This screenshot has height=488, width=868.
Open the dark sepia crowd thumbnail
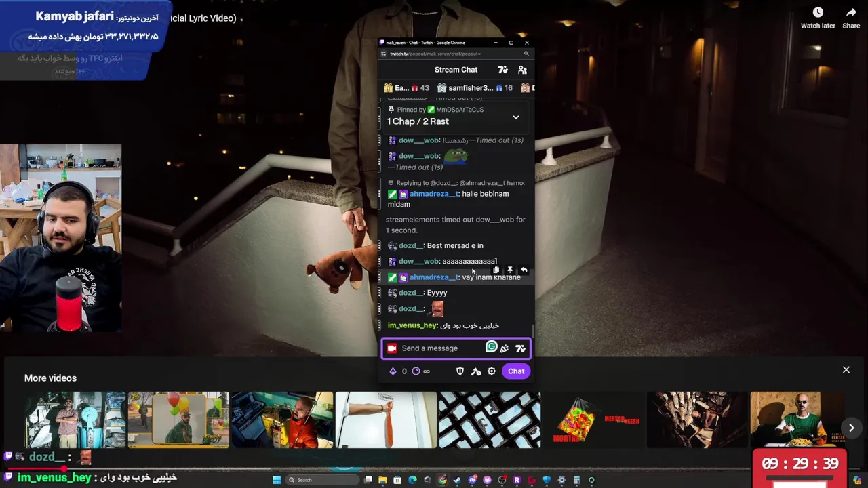coord(697,420)
